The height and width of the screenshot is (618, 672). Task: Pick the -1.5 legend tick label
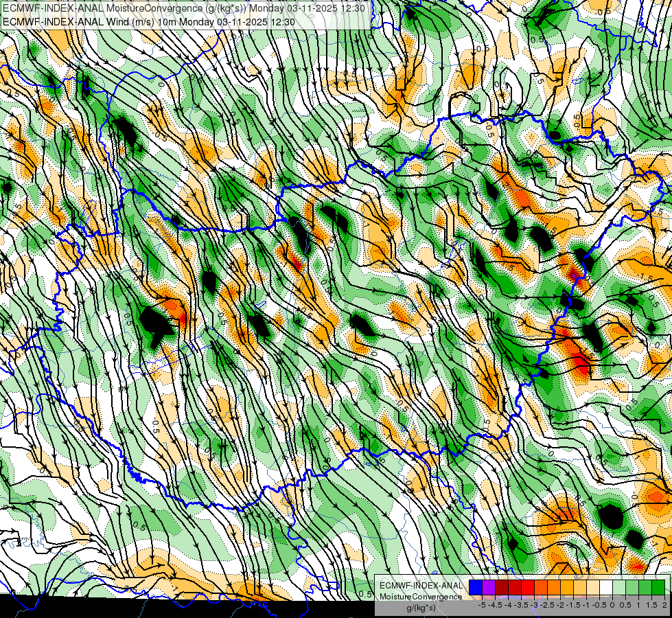(573, 605)
